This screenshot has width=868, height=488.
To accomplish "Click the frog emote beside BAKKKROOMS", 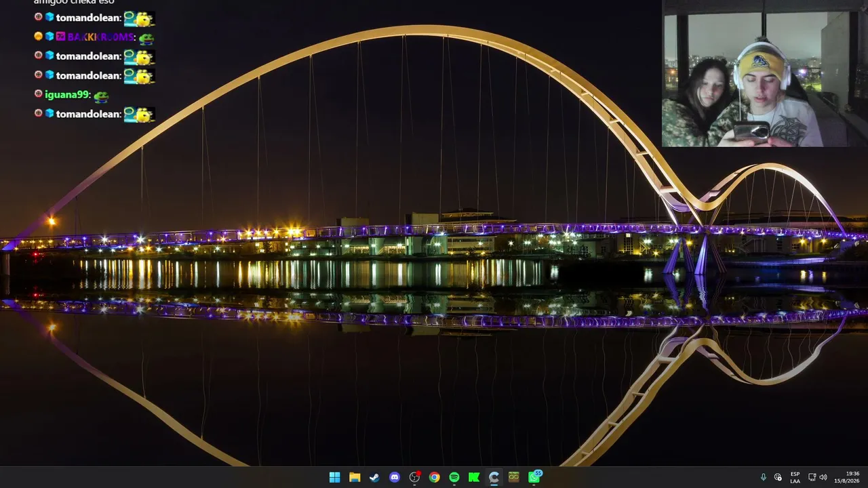I will pos(146,38).
